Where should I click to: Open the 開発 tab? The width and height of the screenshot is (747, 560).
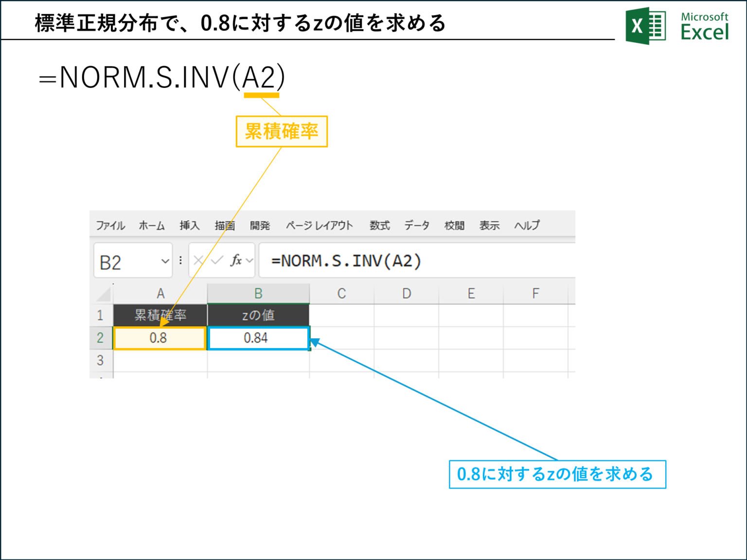[260, 225]
